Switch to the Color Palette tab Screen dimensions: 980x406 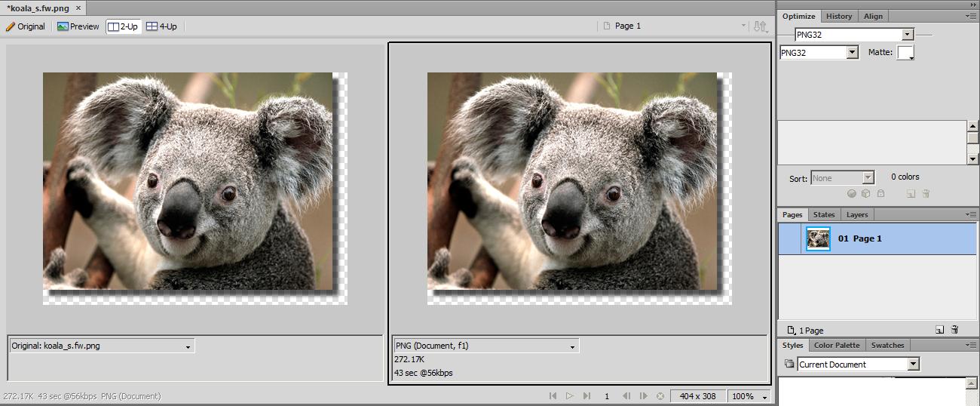pyautogui.click(x=837, y=345)
